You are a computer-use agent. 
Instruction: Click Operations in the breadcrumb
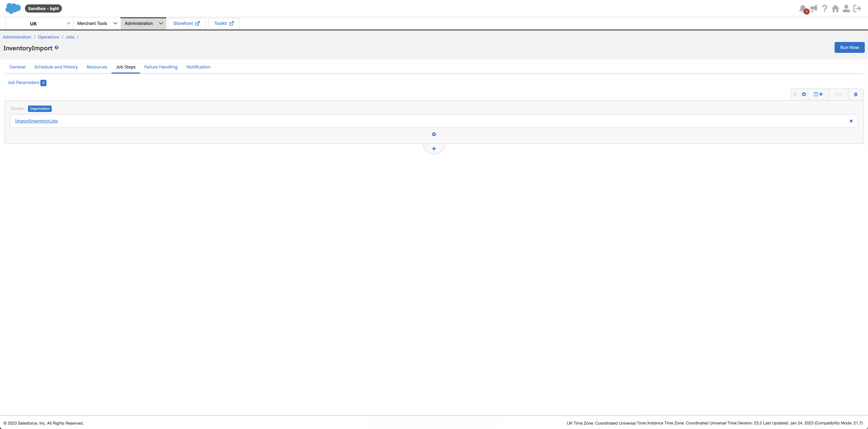(48, 37)
